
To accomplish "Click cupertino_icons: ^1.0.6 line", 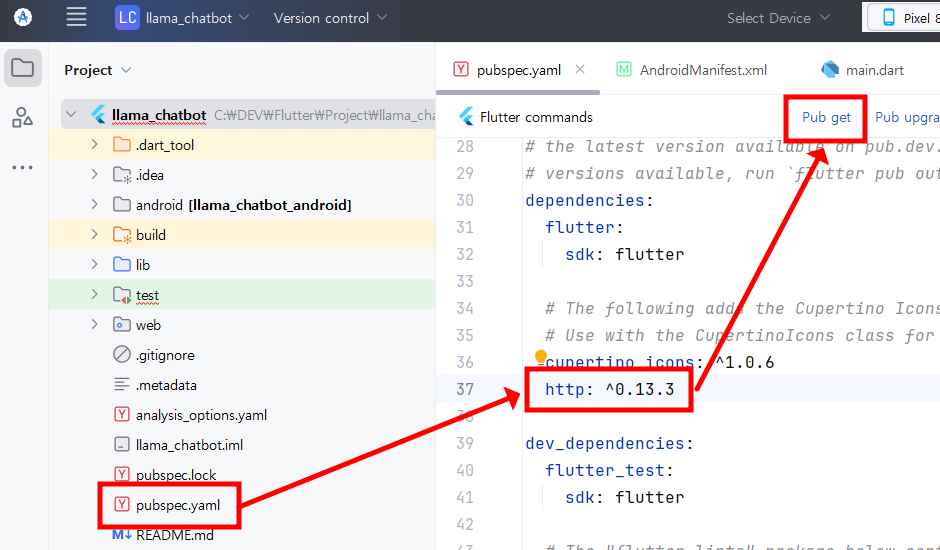I will click(659, 362).
